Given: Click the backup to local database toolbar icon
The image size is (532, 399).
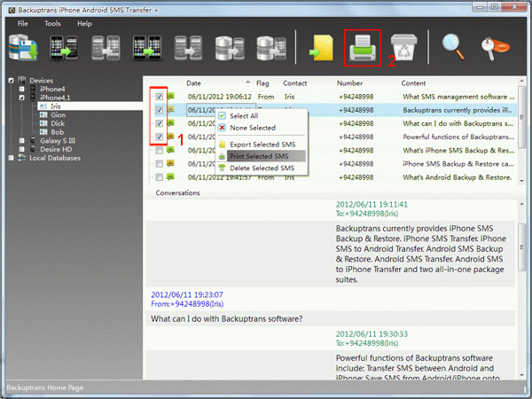Looking at the screenshot, I should 23,48.
